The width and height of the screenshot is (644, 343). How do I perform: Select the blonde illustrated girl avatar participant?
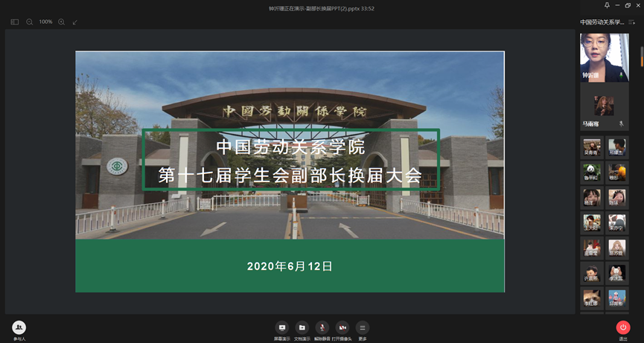(x=617, y=248)
